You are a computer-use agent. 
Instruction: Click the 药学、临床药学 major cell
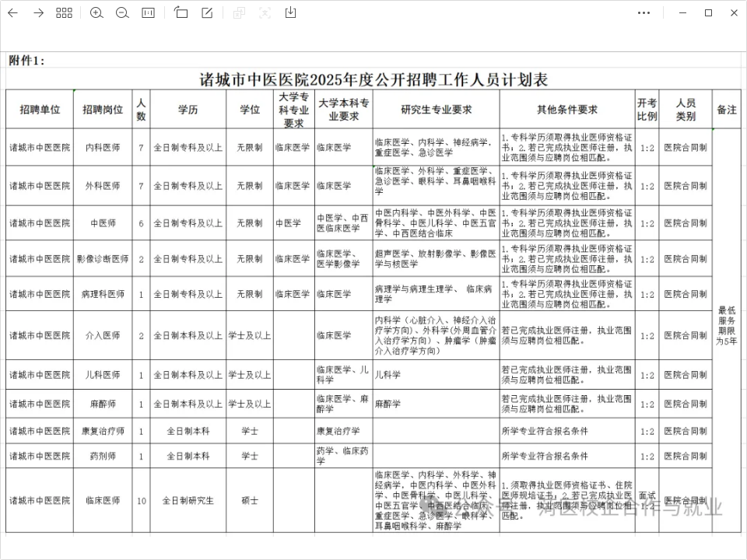pos(343,457)
